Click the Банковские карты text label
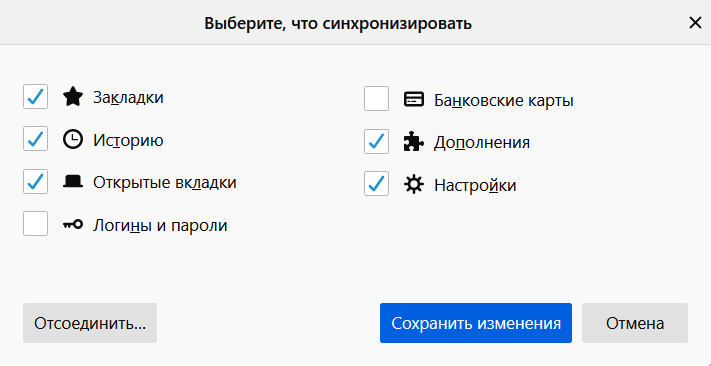The image size is (711, 366). tap(504, 100)
